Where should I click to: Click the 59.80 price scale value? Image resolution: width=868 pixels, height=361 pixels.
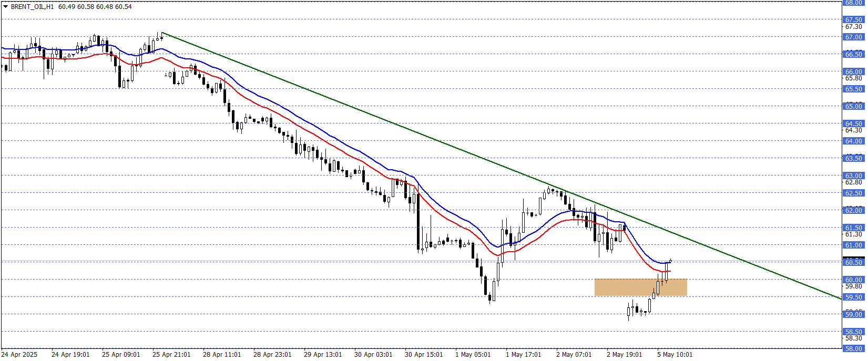853,286
